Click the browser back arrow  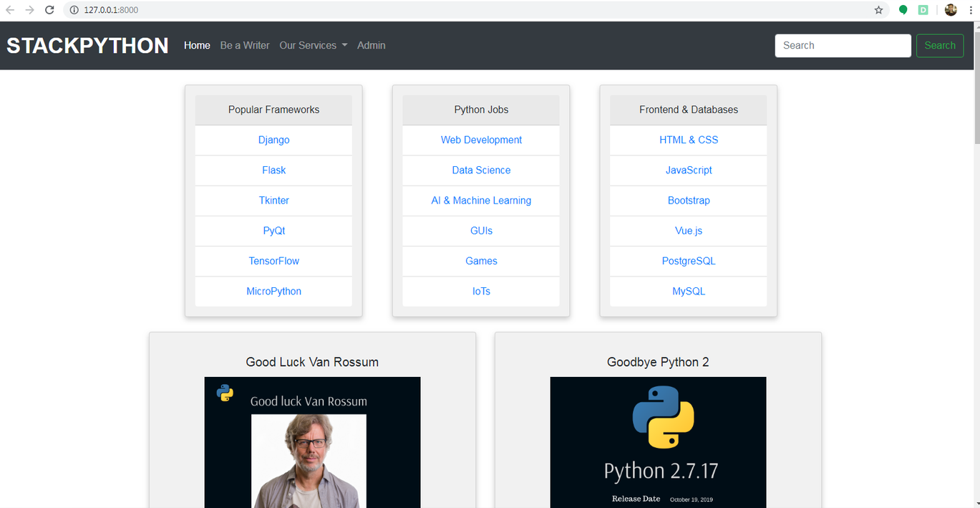click(x=10, y=10)
